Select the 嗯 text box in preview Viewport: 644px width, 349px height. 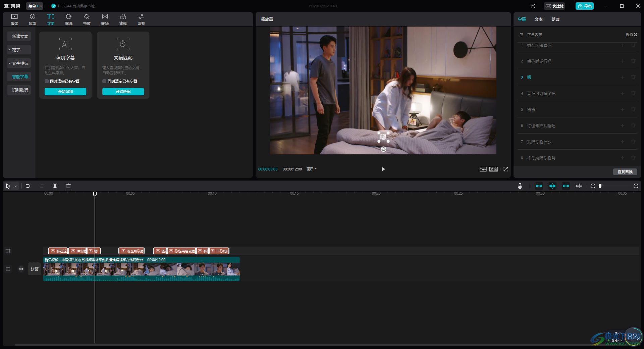click(x=383, y=137)
